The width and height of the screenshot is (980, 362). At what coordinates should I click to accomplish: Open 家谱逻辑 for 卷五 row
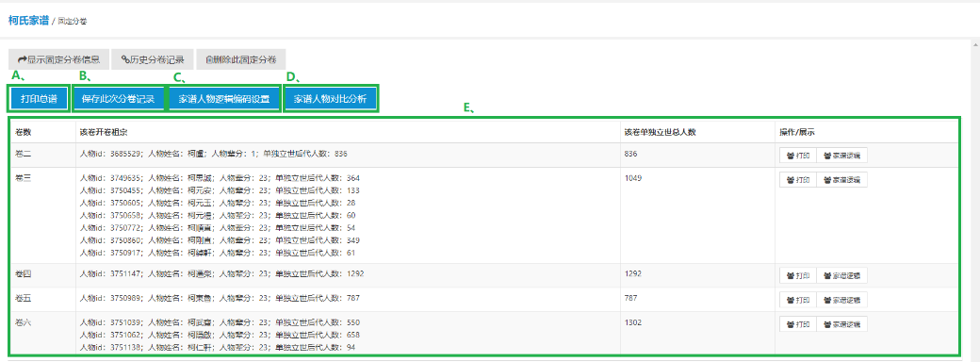coord(841,300)
